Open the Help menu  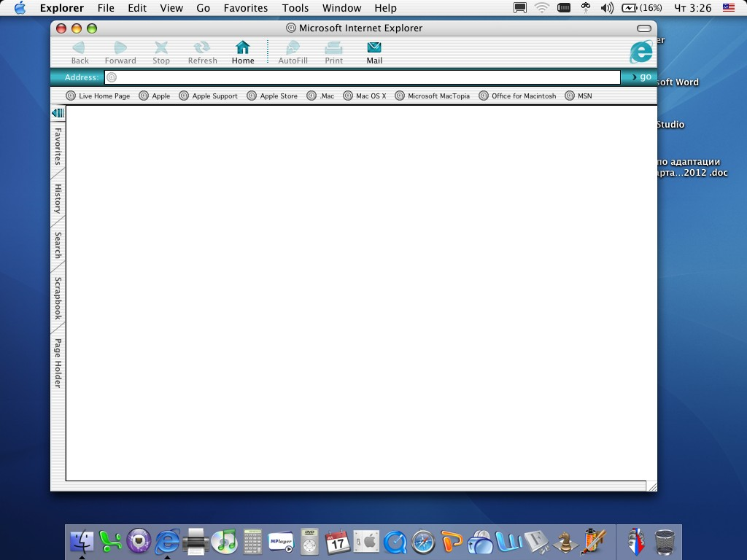pyautogui.click(x=385, y=8)
